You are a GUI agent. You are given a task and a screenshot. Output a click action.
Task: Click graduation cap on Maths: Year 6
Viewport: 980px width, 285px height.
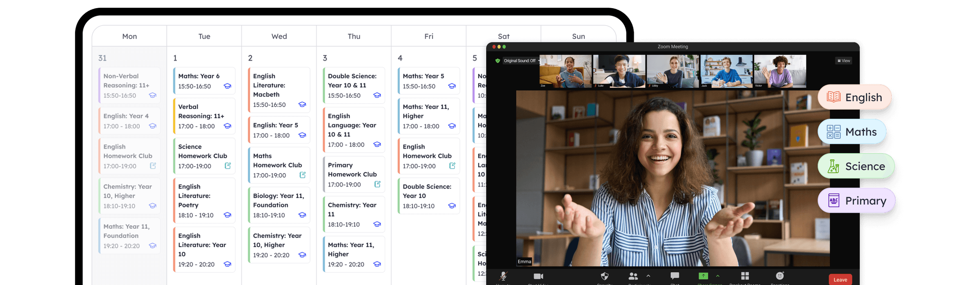(x=227, y=86)
